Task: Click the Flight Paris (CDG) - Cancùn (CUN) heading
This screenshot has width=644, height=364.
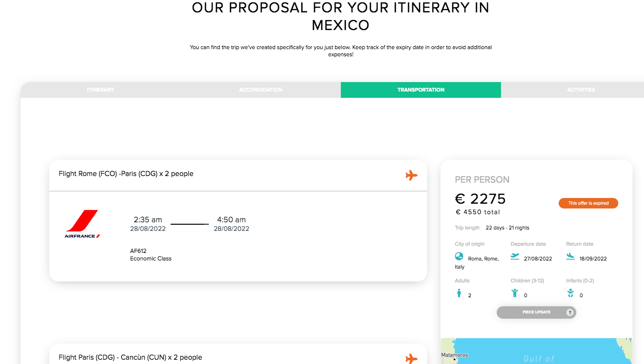Action: tap(130, 357)
